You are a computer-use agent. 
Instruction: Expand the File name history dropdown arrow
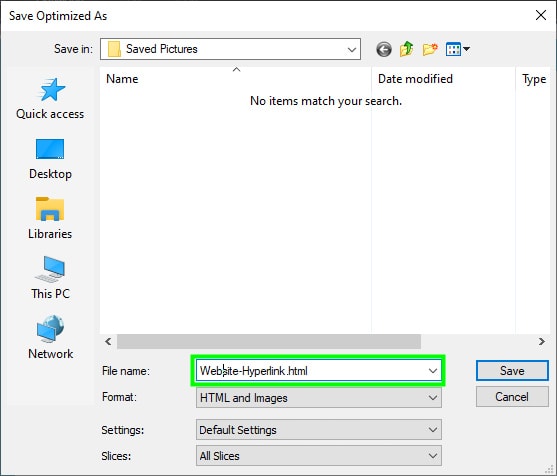(433, 371)
